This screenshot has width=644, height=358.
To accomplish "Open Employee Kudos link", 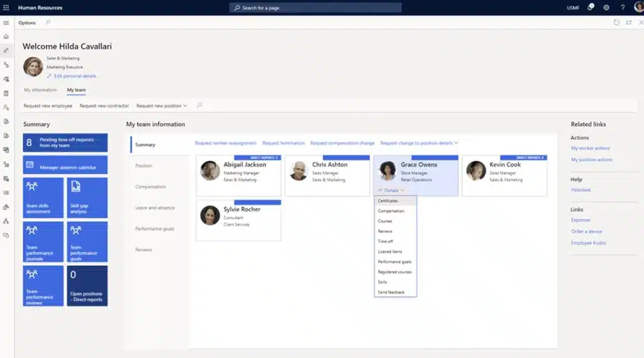I will pyautogui.click(x=588, y=243).
